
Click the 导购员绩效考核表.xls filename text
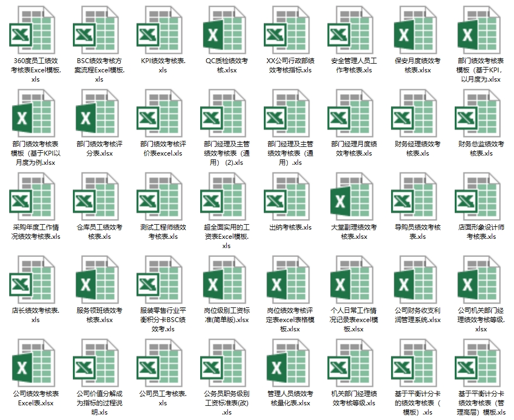417,232
